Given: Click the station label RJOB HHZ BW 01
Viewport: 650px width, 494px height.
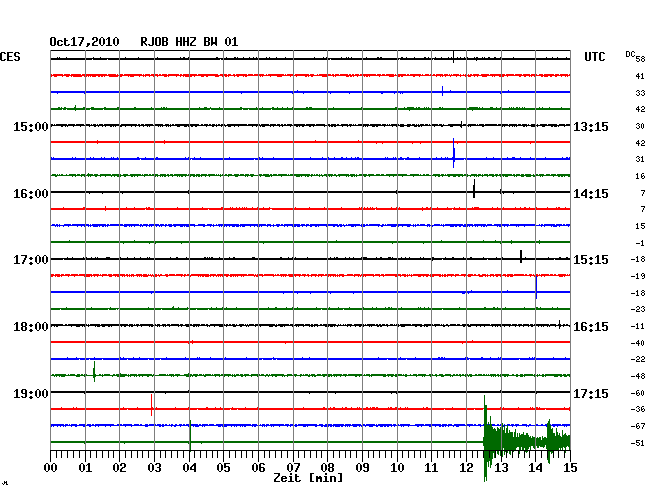Looking at the screenshot, I should (189, 42).
